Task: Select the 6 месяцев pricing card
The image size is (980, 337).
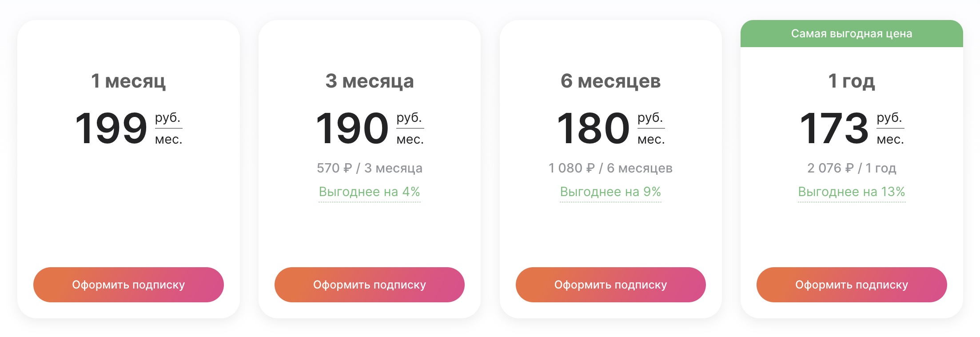Action: (x=610, y=231)
